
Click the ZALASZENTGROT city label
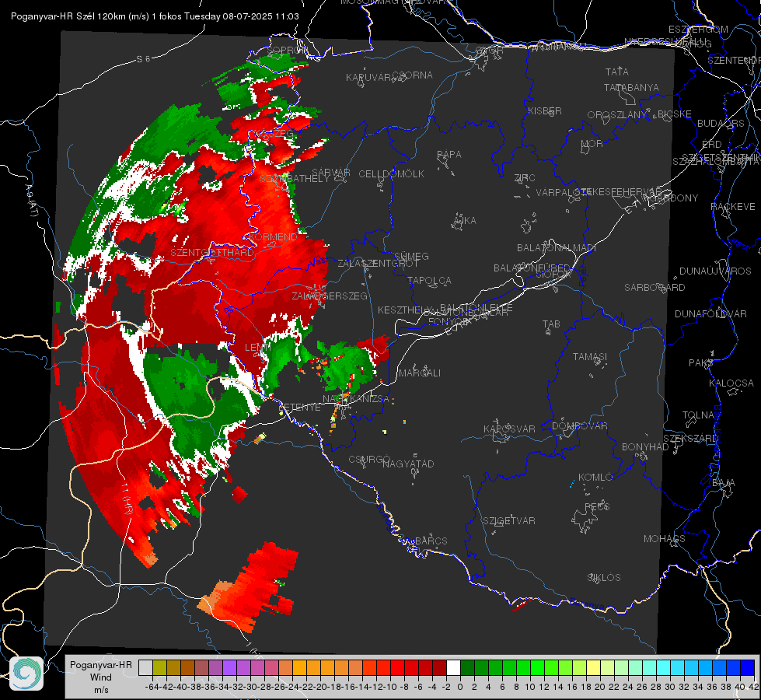(378, 264)
